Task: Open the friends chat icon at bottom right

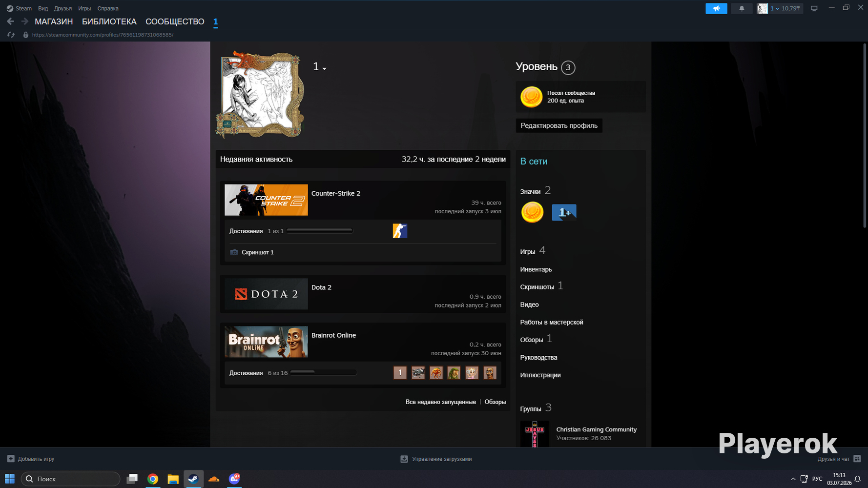Action: (857, 459)
